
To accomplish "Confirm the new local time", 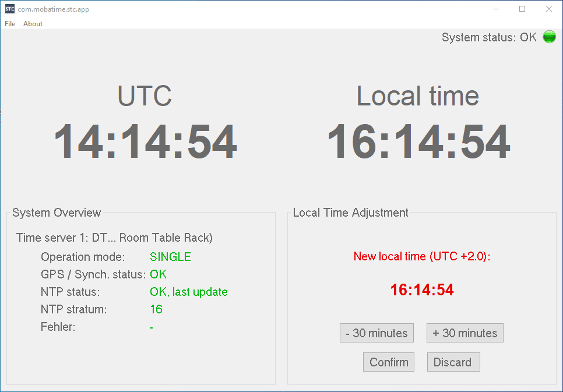I will point(389,362).
